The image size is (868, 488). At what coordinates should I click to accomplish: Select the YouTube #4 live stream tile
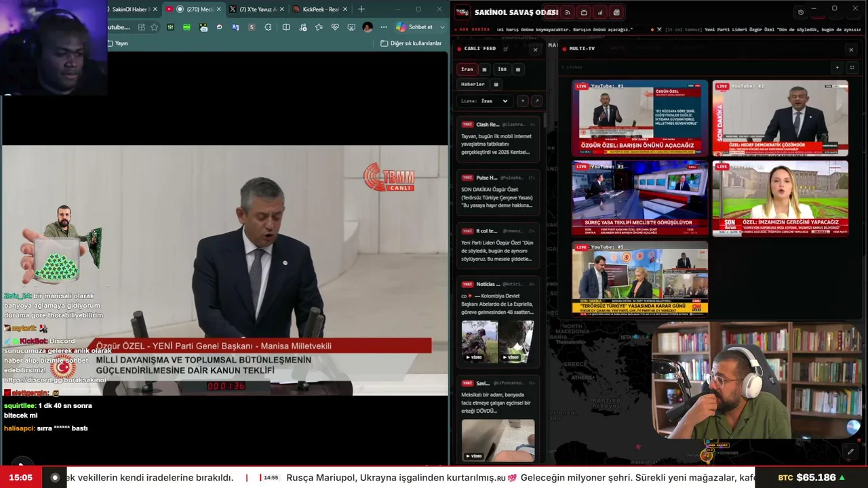[x=780, y=199]
